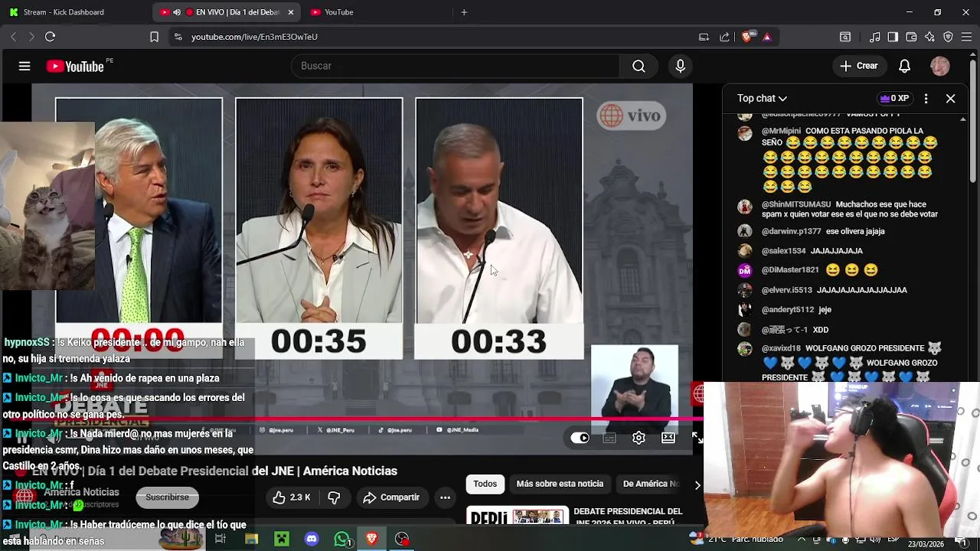980x551 pixels.
Task: Open @MrMipini chat author name
Action: [781, 131]
